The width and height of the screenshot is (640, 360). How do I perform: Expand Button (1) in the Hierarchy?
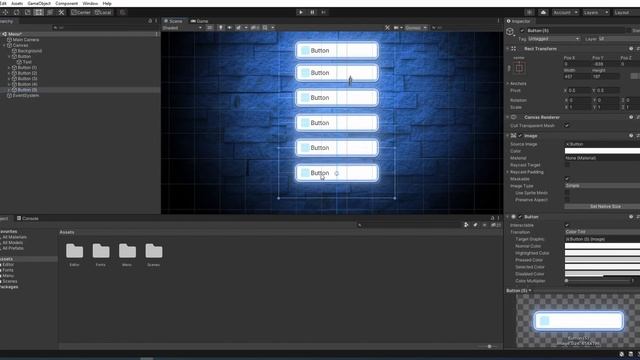[9, 67]
